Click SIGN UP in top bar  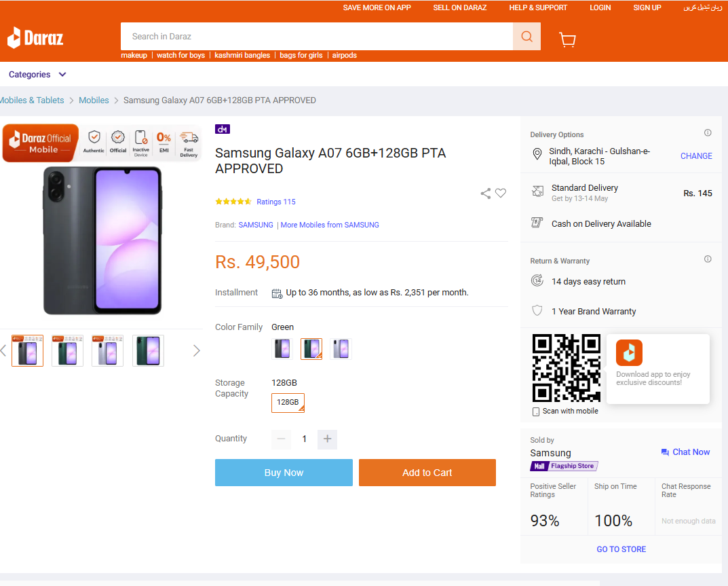pyautogui.click(x=647, y=7)
